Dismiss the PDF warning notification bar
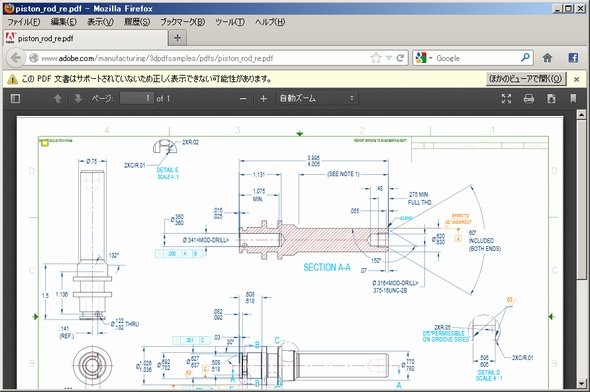The width and height of the screenshot is (590, 392). coord(576,79)
